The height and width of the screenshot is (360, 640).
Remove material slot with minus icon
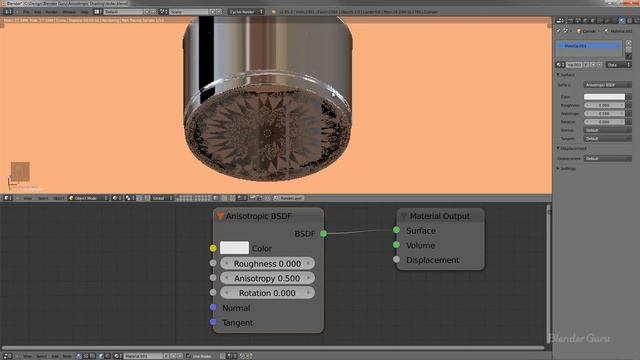pyautogui.click(x=629, y=49)
